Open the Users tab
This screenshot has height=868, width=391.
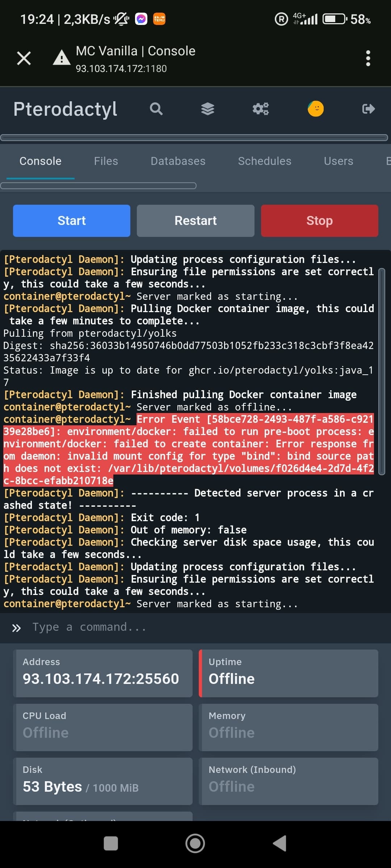click(339, 161)
